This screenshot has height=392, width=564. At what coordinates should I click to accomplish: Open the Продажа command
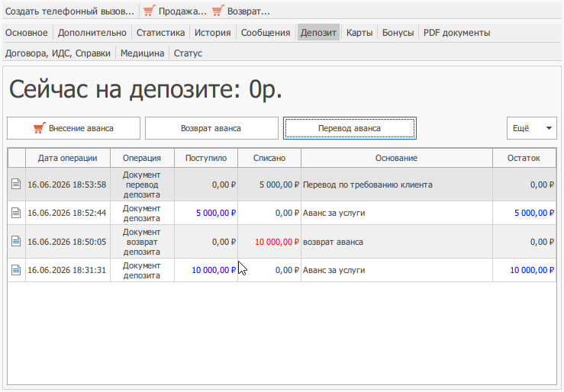pyautogui.click(x=176, y=11)
